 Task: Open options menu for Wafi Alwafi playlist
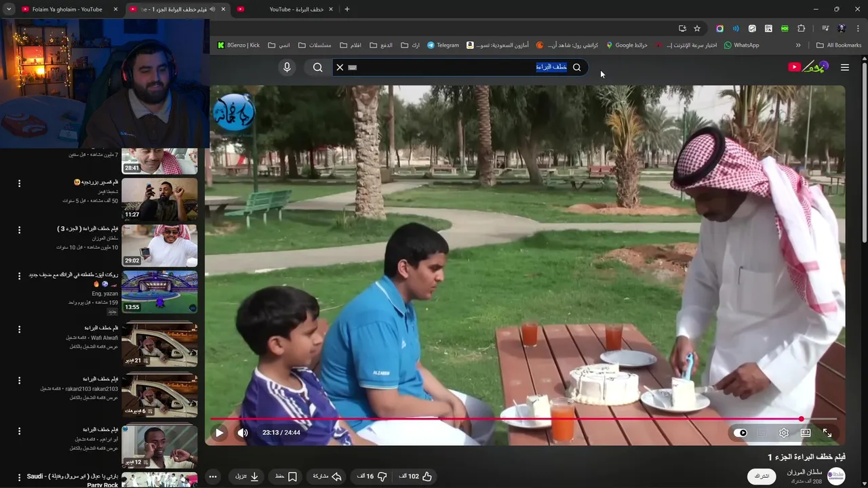[x=19, y=329]
